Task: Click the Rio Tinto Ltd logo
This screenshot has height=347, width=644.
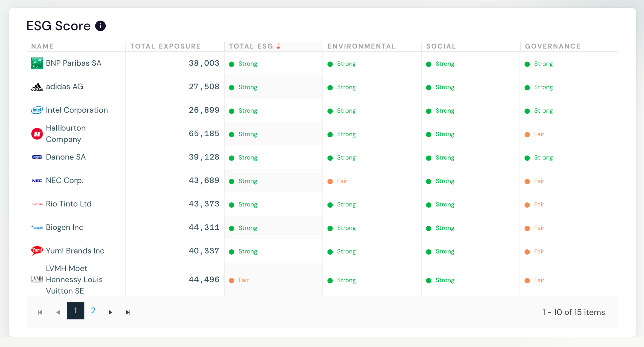Action: coord(37,204)
